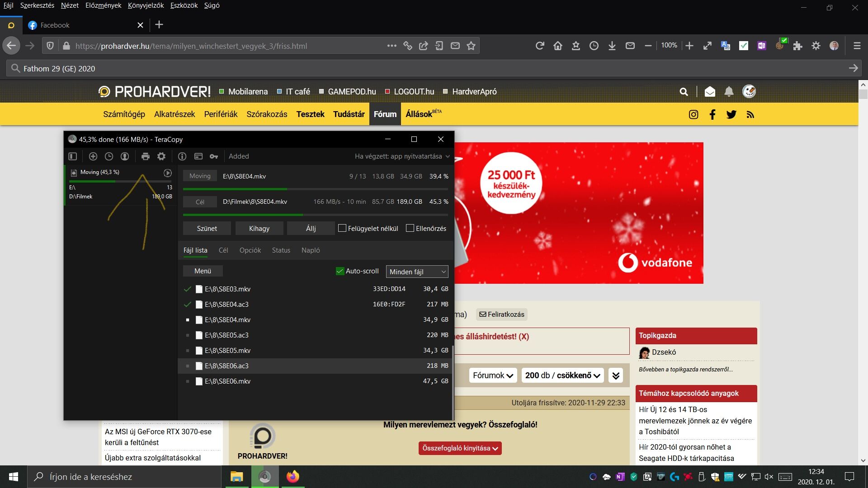Click play icon next to Moving job
This screenshot has height=488, width=868.
[x=167, y=173]
